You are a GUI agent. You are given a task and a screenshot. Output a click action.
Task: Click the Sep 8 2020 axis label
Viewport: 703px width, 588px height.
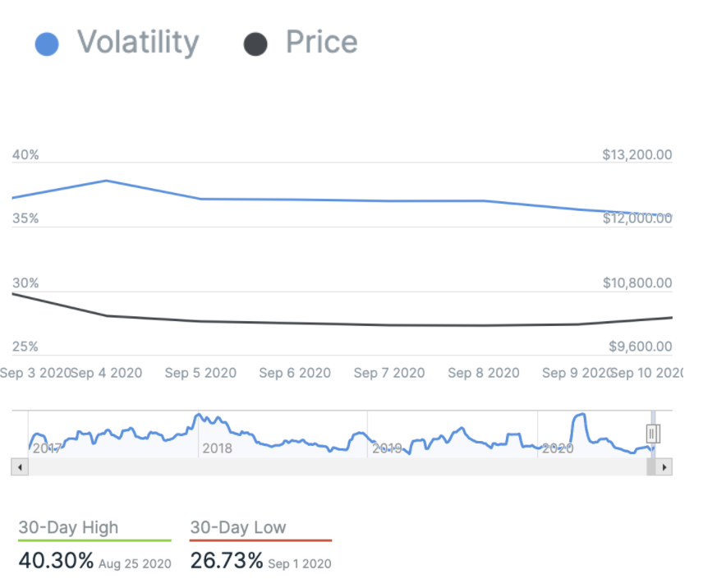tap(484, 373)
